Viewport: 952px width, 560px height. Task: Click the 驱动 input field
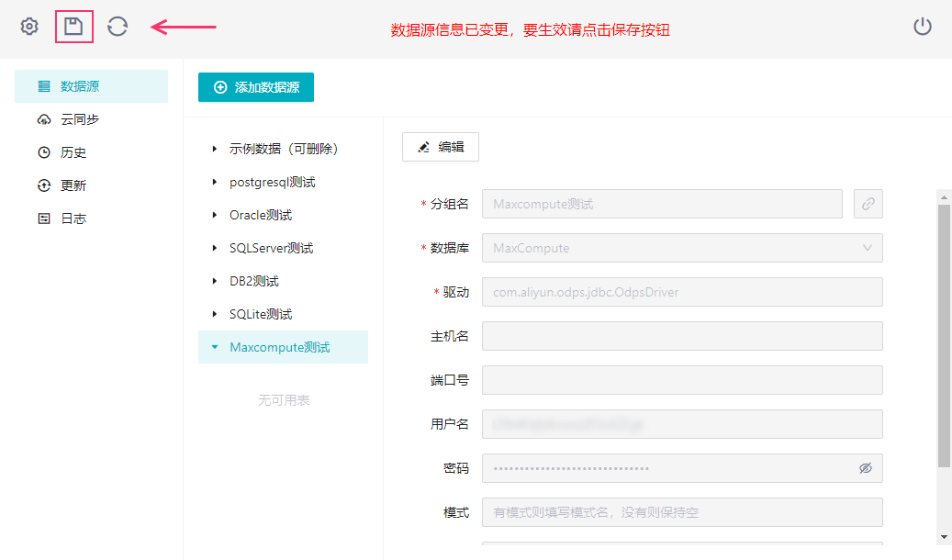682,292
